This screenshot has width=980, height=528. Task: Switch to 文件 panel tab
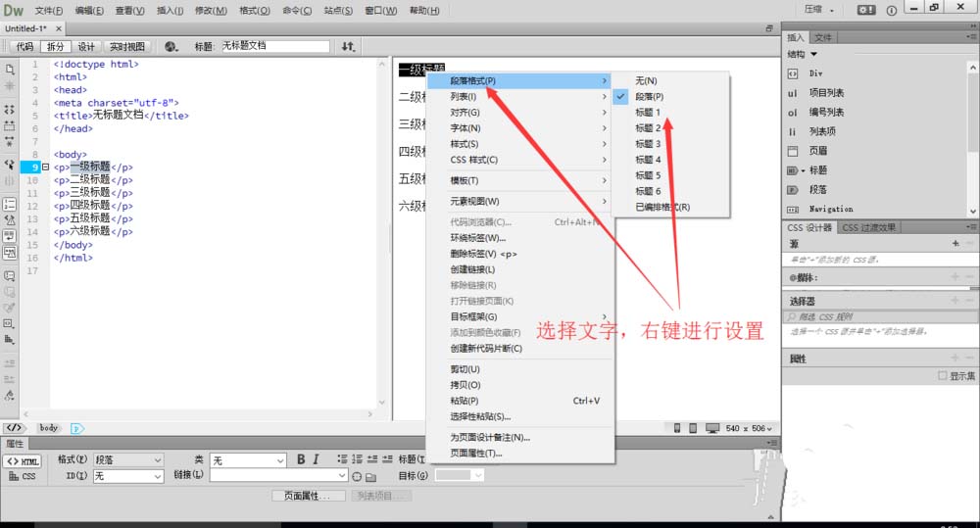click(x=823, y=37)
